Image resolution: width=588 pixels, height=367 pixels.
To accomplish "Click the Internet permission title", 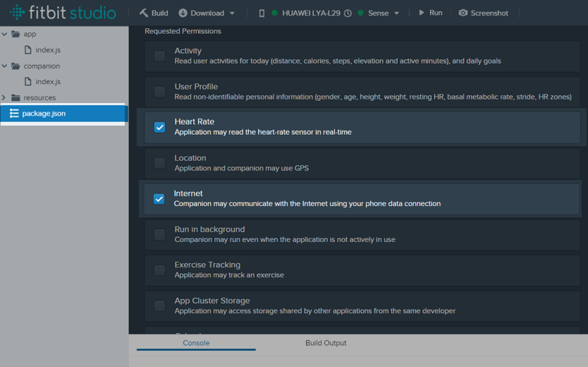I will (188, 193).
